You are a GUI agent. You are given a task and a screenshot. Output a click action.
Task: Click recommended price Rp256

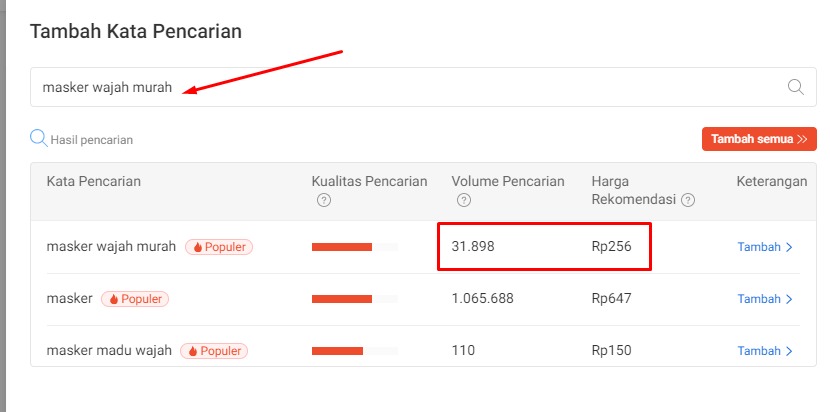click(611, 246)
